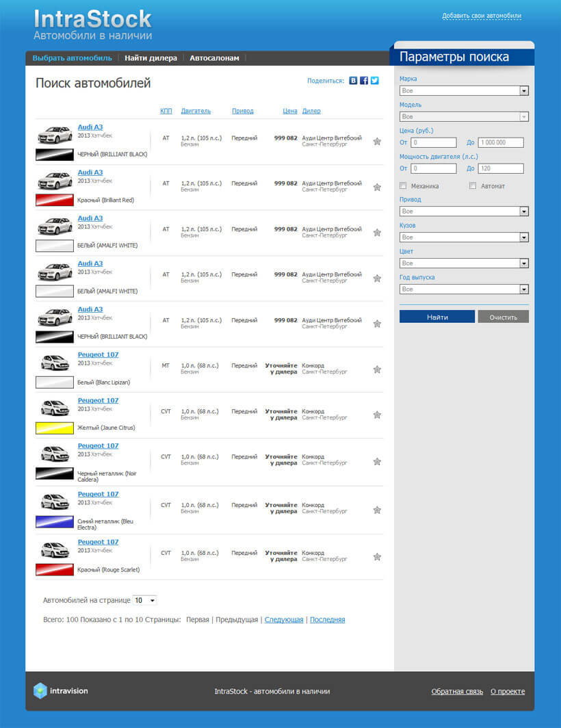The image size is (561, 728).
Task: Click the Audi A3 photo above Brilliant Red swatch
Action: pos(55,181)
